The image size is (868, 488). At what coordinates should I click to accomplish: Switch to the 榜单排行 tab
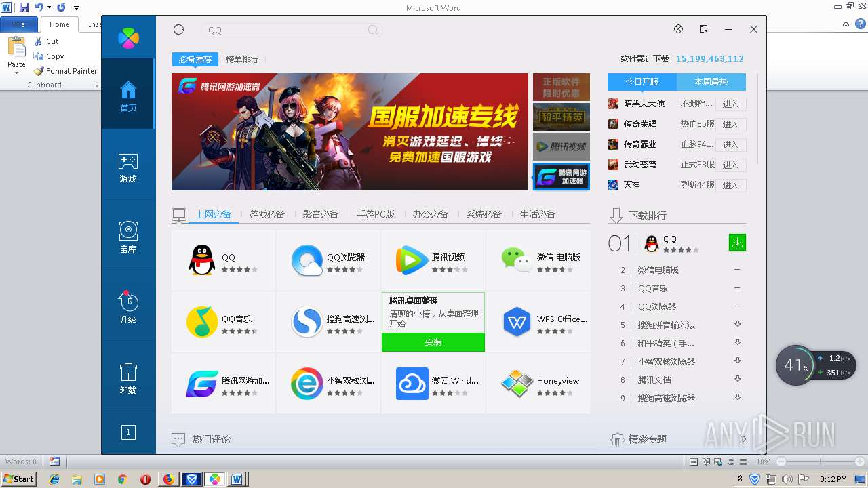pyautogui.click(x=242, y=60)
